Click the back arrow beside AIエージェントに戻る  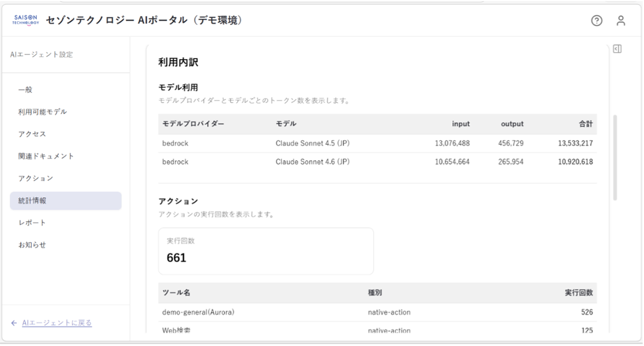14,323
